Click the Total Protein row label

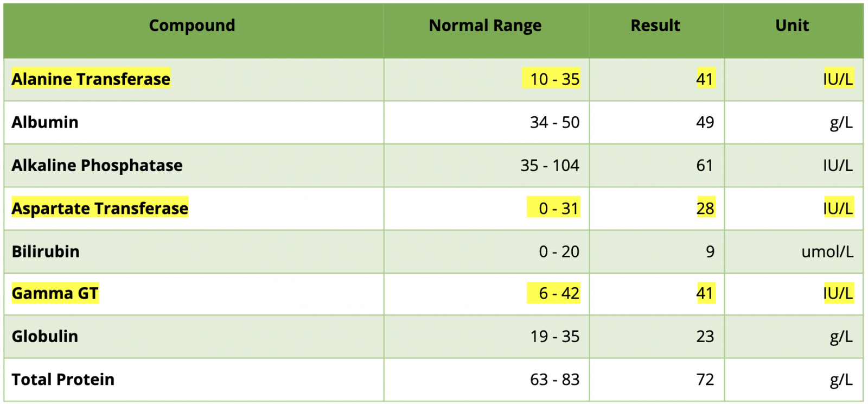63,379
